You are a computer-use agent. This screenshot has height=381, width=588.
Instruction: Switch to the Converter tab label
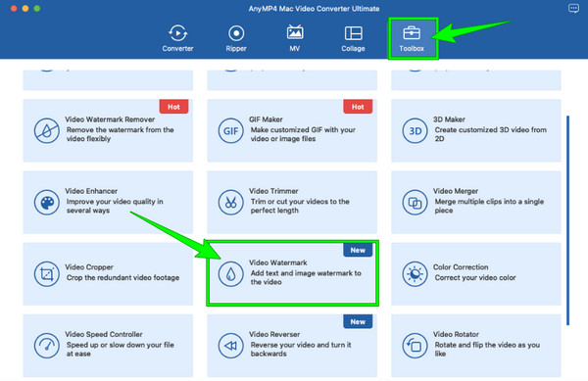coord(177,48)
